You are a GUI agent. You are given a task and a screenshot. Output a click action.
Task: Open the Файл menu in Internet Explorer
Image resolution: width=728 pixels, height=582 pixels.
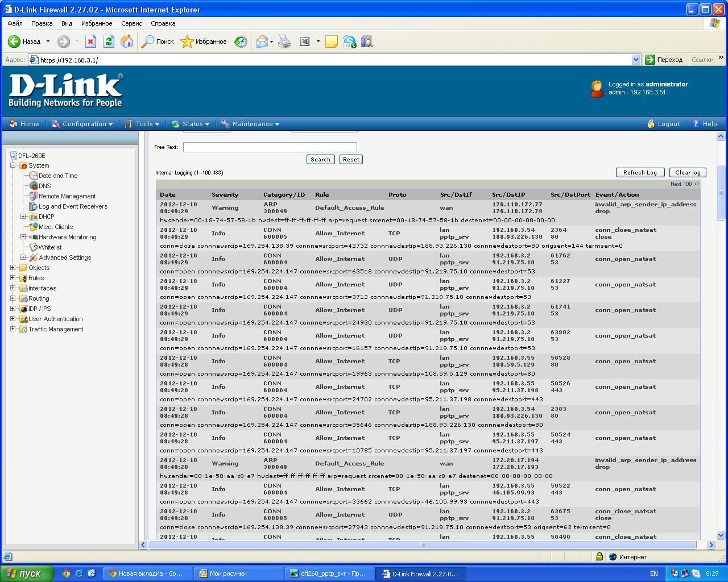click(15, 23)
